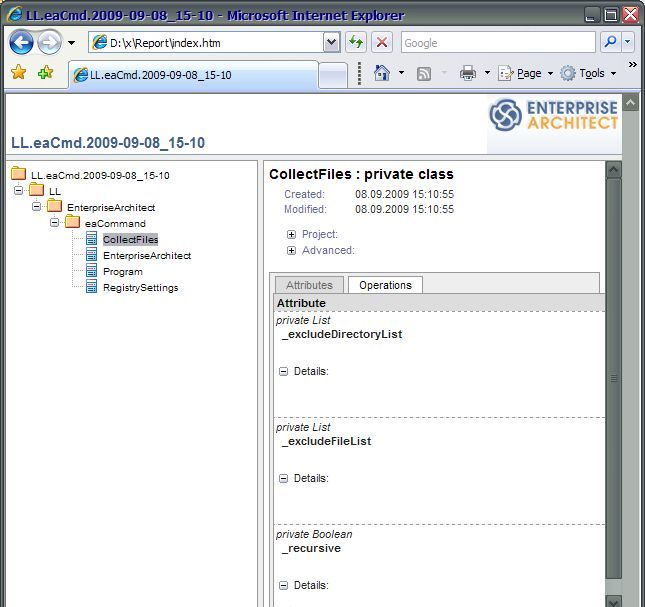Open the Home button dropdown arrow
The height and width of the screenshot is (607, 645).
(x=401, y=73)
